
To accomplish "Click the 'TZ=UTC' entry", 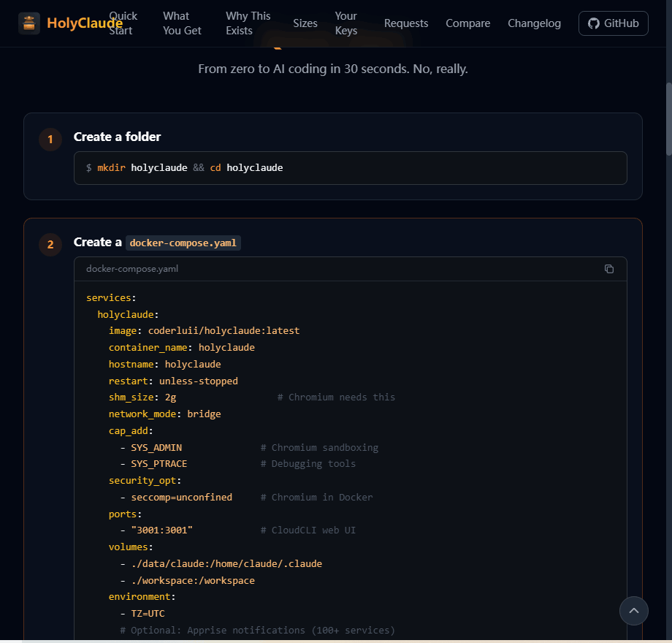I will coord(148,614).
